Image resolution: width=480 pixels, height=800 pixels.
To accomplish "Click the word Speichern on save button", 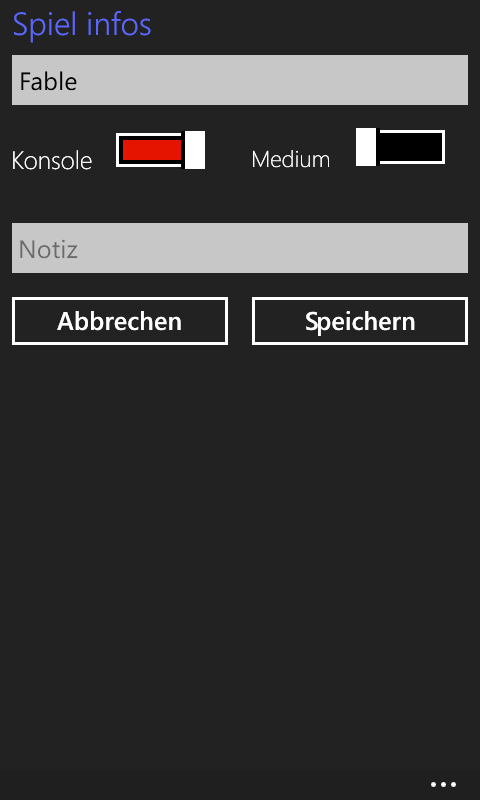I will (x=360, y=322).
